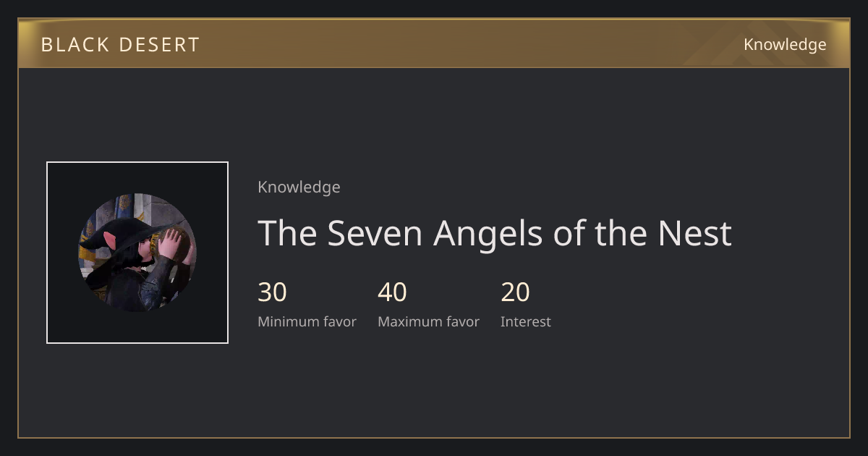Click the BLACK DESERT header title
The image size is (868, 456).
pyautogui.click(x=120, y=45)
